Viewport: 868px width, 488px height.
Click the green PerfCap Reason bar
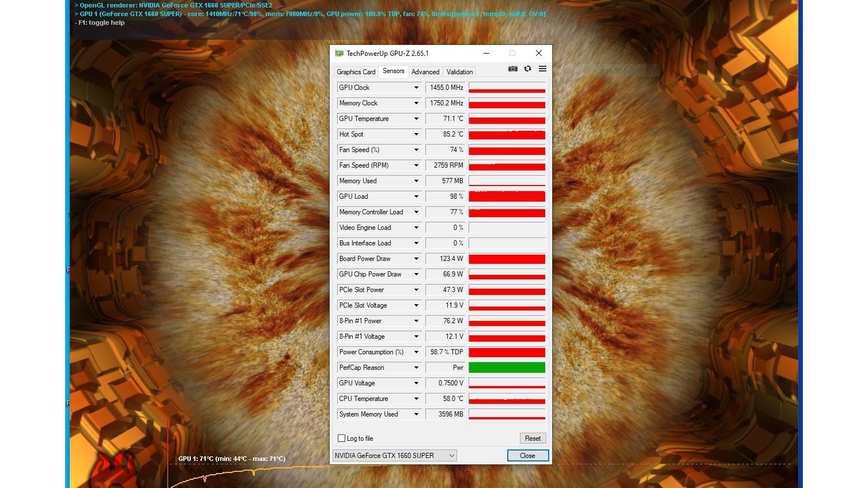[507, 368]
